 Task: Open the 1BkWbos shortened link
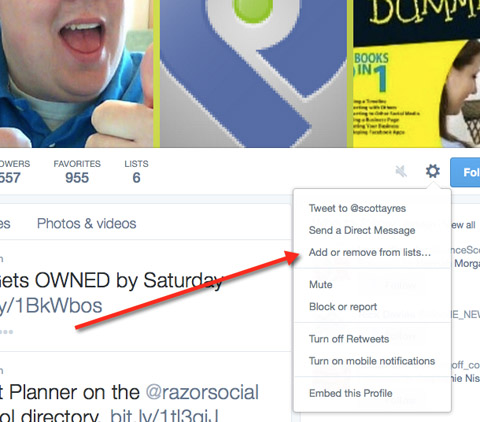tap(51, 306)
